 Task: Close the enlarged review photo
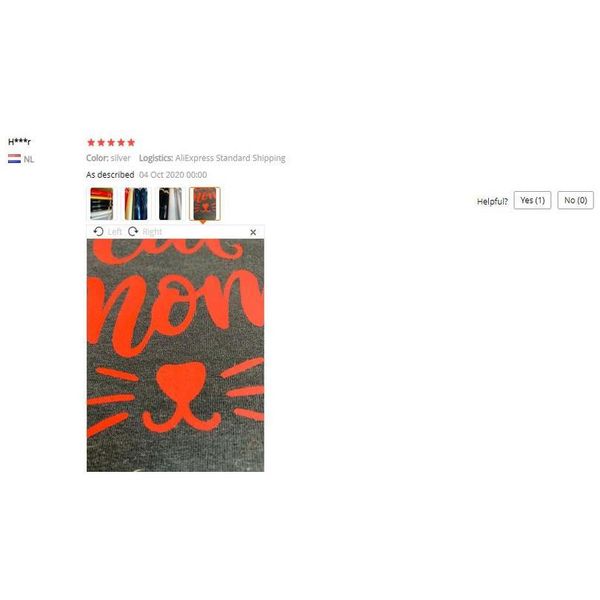[x=253, y=232]
